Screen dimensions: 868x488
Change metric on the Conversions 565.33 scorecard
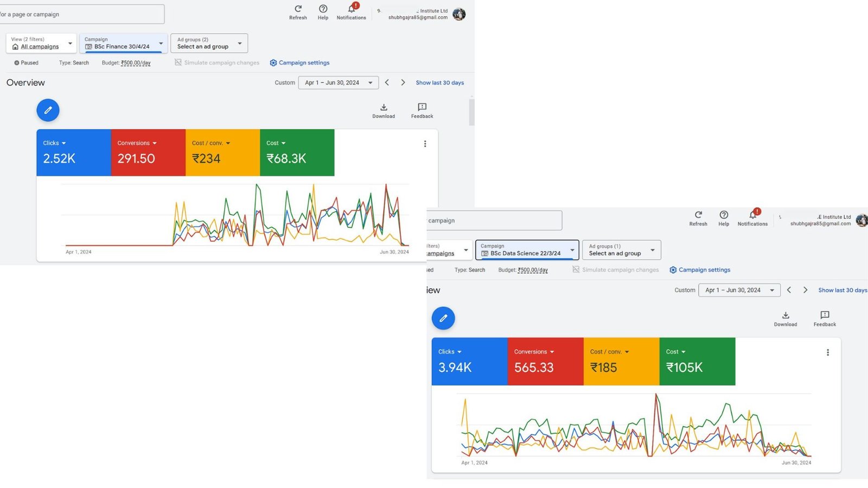tap(534, 352)
